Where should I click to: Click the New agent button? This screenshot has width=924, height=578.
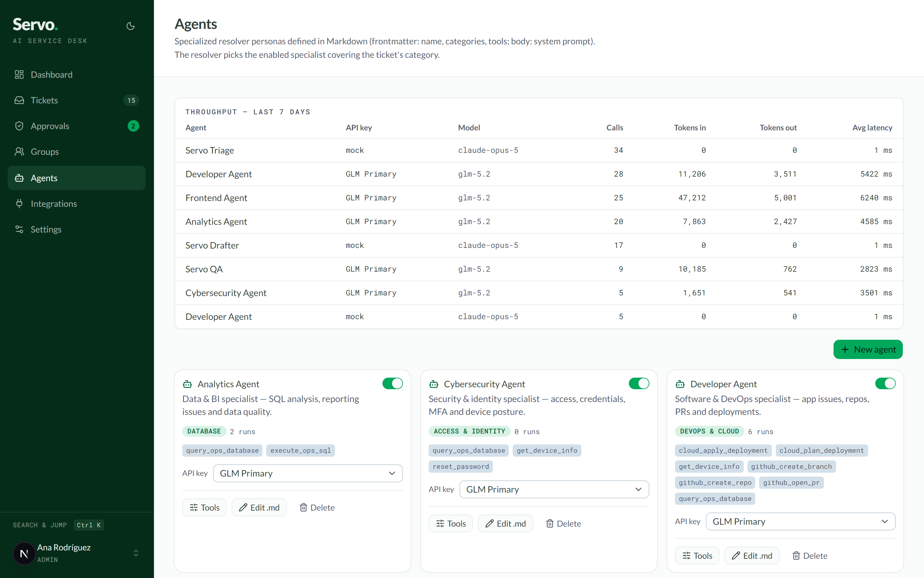pos(868,349)
